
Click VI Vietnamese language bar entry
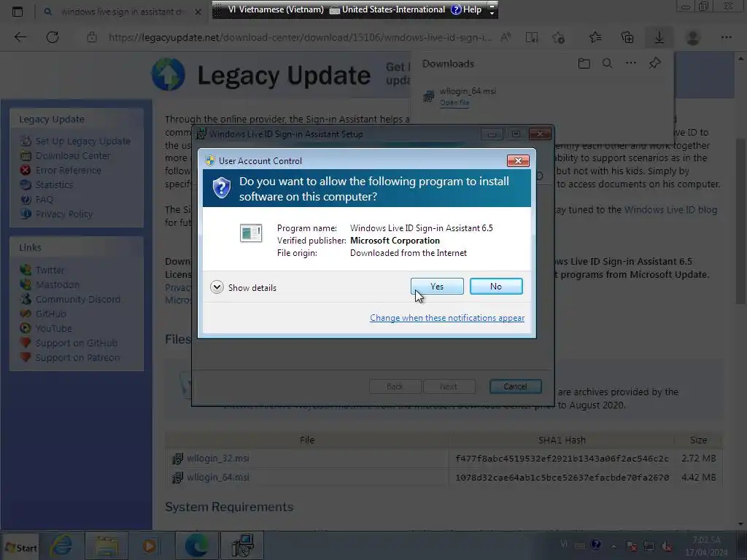[275, 9]
